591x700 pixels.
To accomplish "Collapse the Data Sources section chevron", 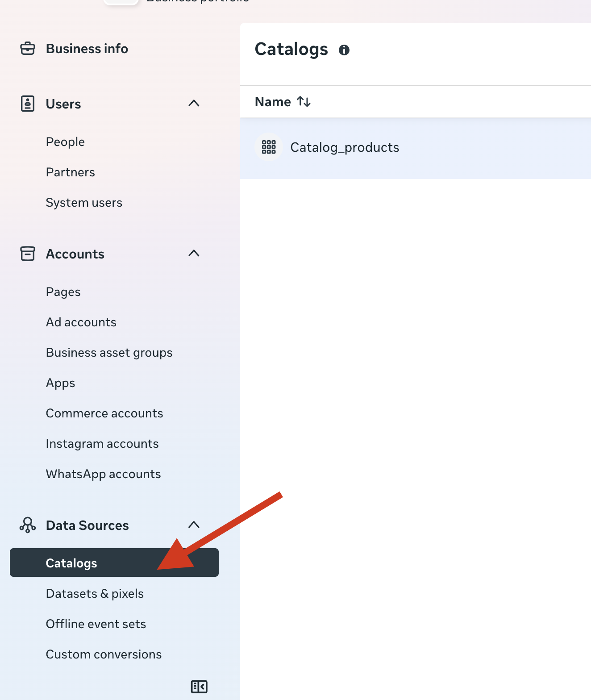I will [194, 525].
